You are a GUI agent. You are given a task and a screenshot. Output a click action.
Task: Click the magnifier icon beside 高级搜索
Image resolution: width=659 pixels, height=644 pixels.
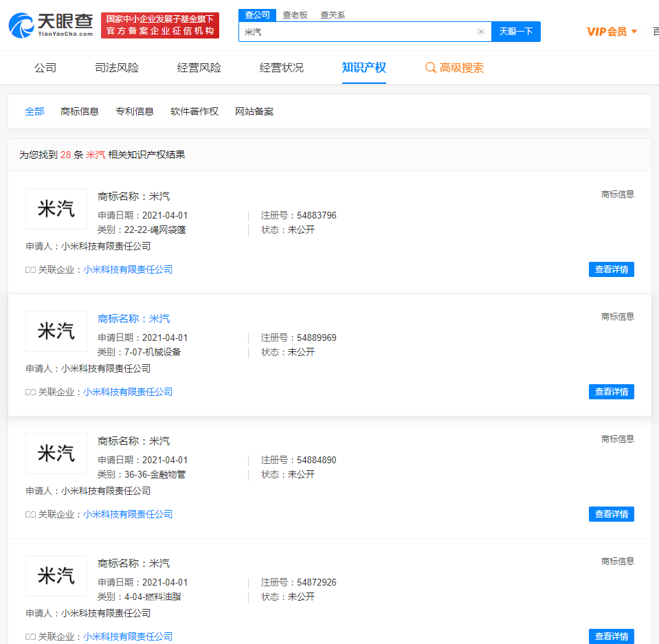point(430,67)
